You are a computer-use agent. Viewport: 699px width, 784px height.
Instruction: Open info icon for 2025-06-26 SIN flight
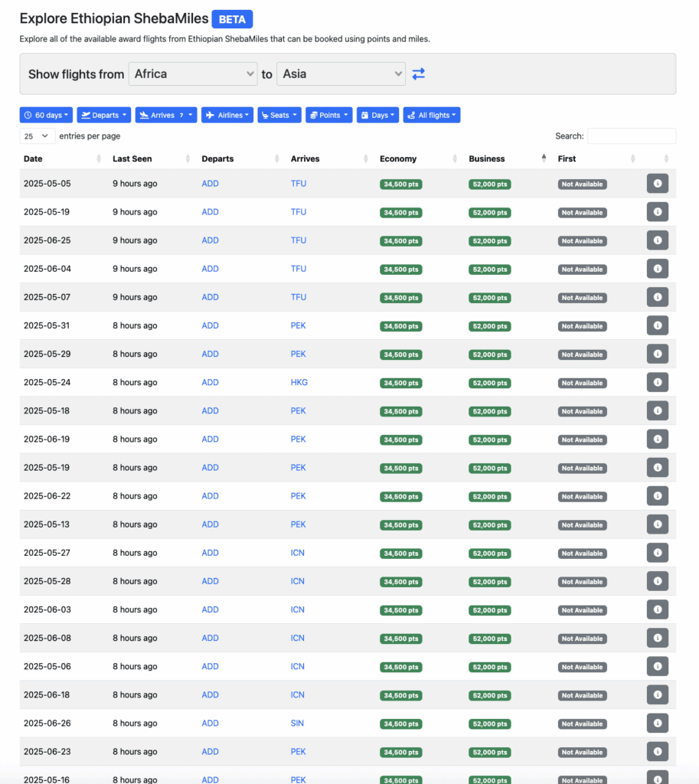click(x=657, y=723)
